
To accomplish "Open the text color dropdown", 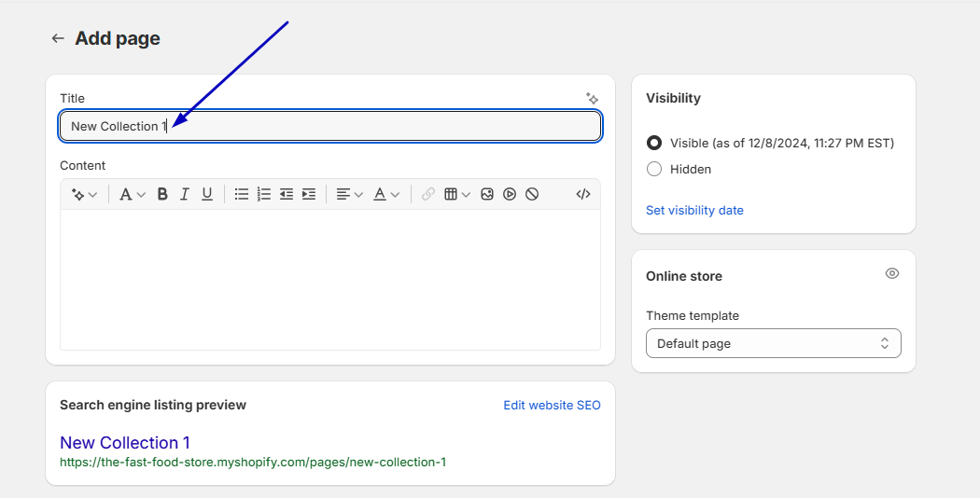I will [385, 194].
